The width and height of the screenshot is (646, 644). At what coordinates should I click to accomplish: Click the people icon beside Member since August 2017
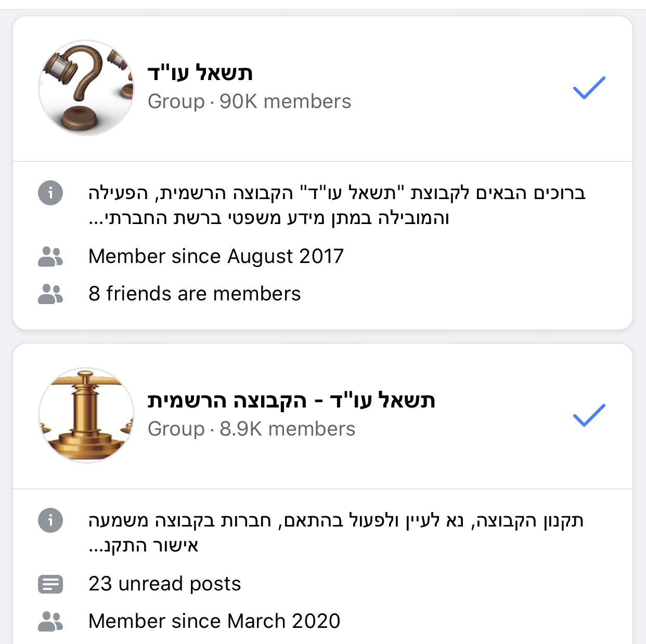[50, 257]
